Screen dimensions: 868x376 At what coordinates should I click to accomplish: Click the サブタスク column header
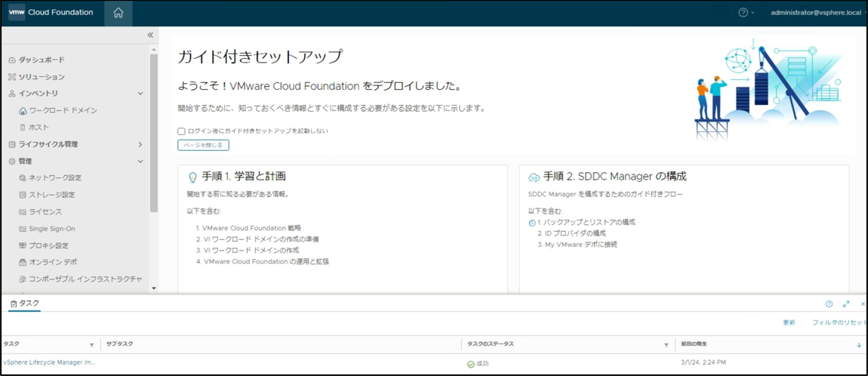coord(119,344)
